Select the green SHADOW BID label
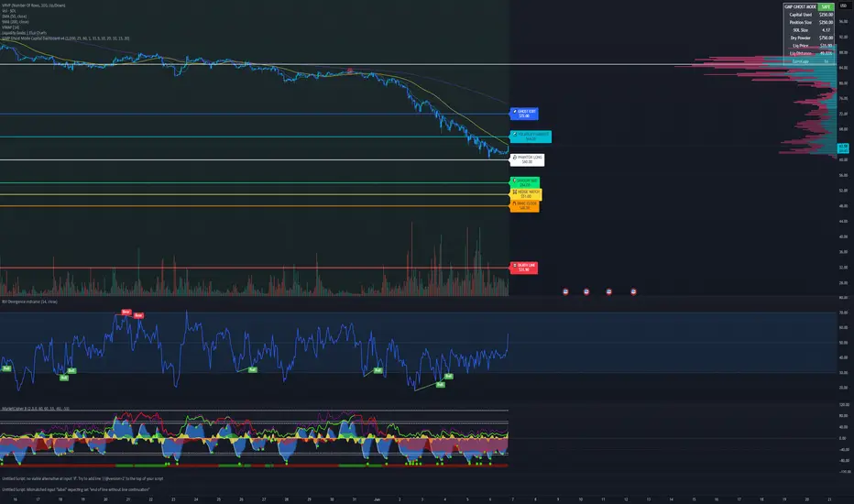The height and width of the screenshot is (504, 854). (524, 182)
